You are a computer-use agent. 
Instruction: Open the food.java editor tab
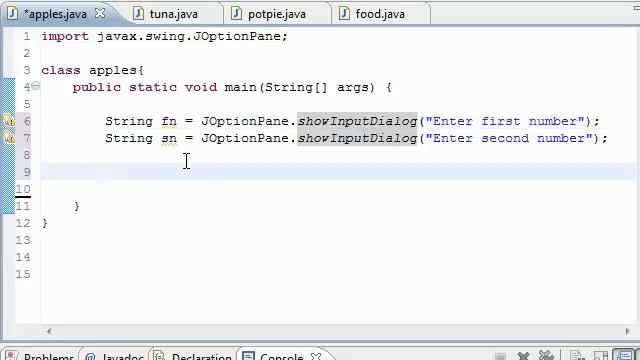[x=380, y=14]
